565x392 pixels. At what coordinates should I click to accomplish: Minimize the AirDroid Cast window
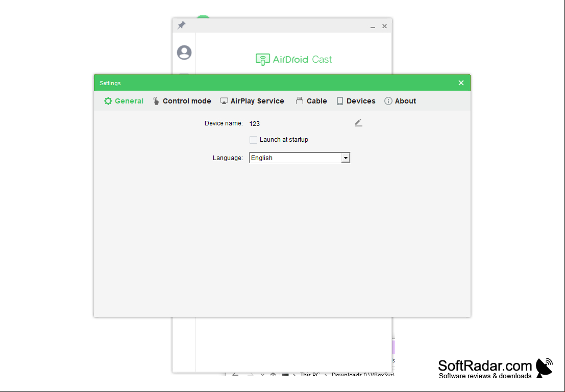(x=373, y=27)
